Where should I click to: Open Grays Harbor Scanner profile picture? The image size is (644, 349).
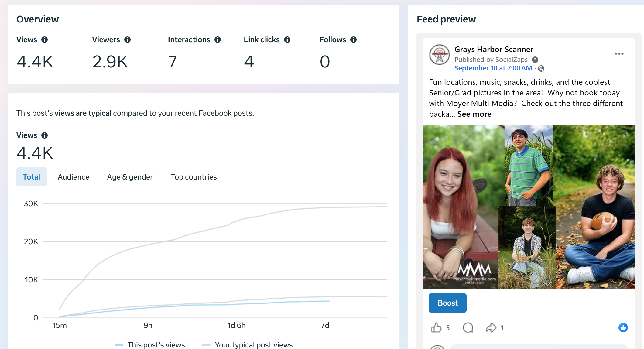(x=439, y=55)
